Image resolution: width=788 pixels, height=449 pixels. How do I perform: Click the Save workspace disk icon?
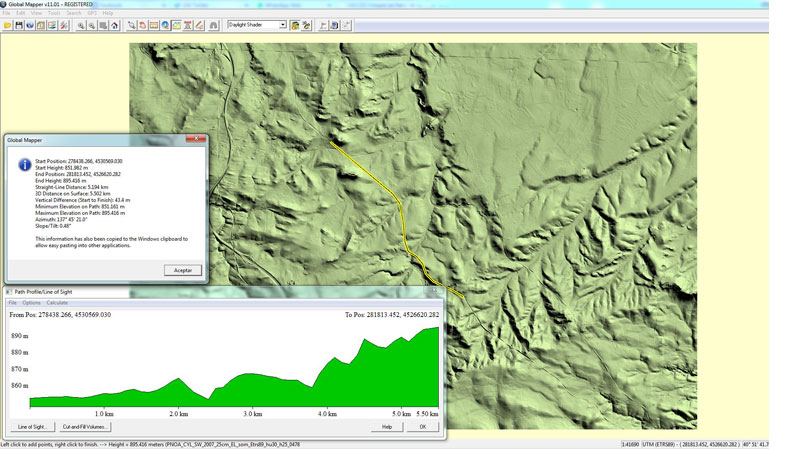[19, 25]
